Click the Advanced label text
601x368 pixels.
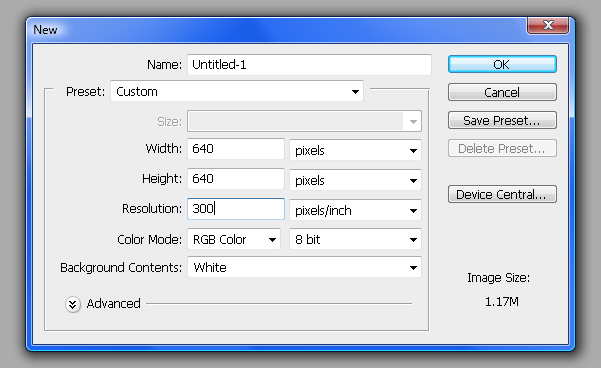[113, 304]
